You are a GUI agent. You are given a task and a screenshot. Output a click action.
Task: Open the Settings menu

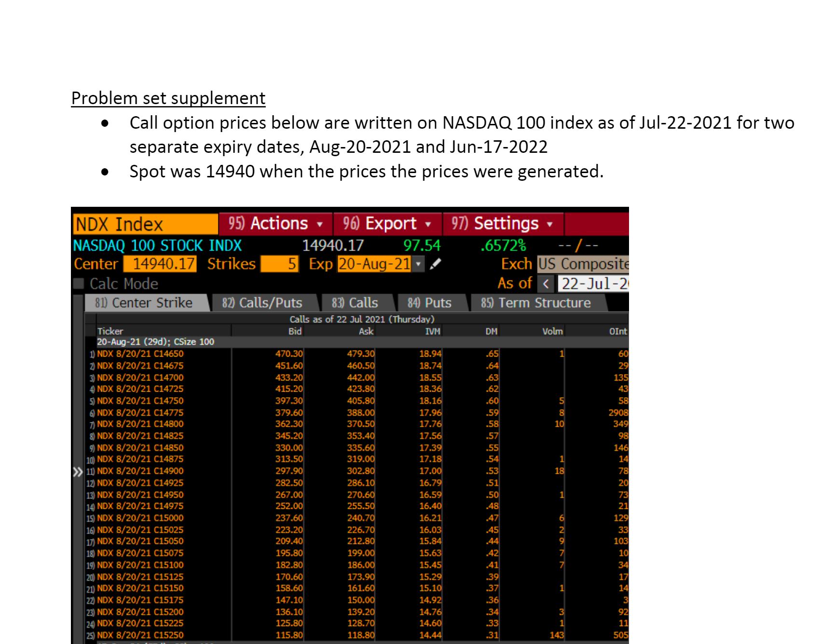[502, 223]
